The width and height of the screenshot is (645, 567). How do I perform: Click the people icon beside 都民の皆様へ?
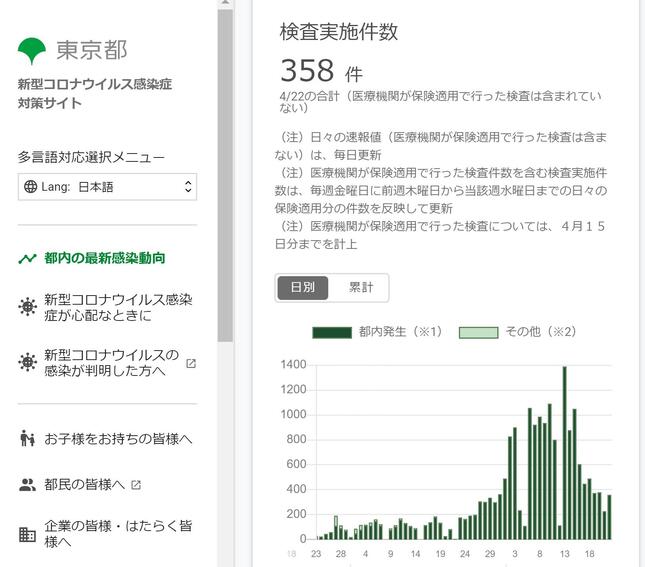pos(27,485)
